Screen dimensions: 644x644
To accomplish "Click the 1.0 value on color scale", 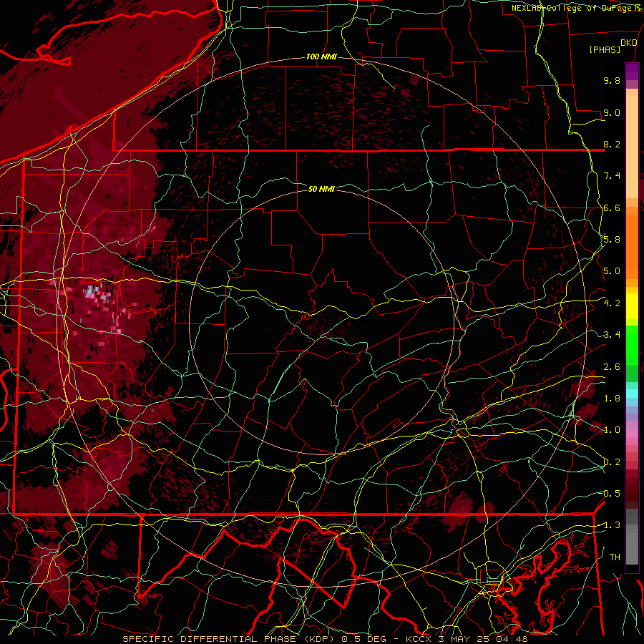I will tap(612, 430).
